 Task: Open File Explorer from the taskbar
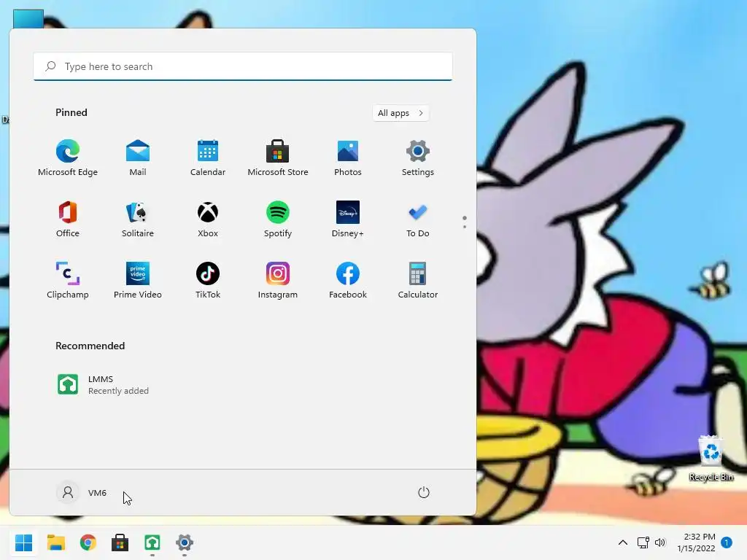click(55, 542)
